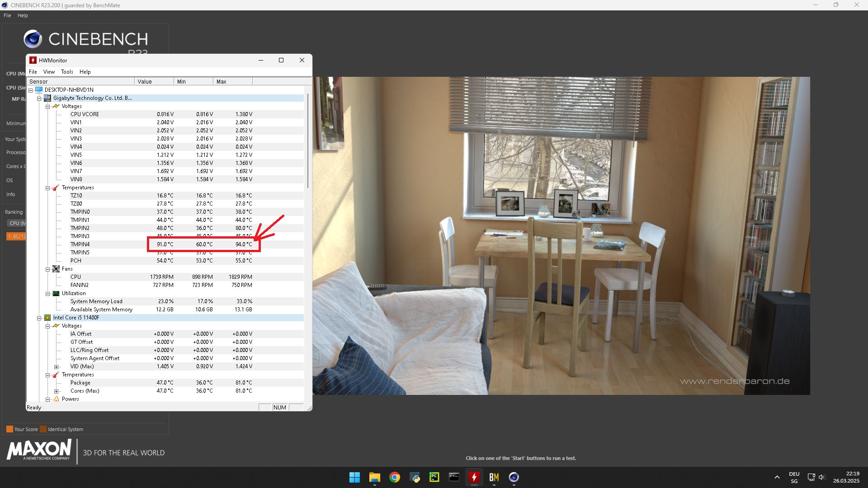Collapse the motherboard Voltages group

pyautogui.click(x=47, y=106)
